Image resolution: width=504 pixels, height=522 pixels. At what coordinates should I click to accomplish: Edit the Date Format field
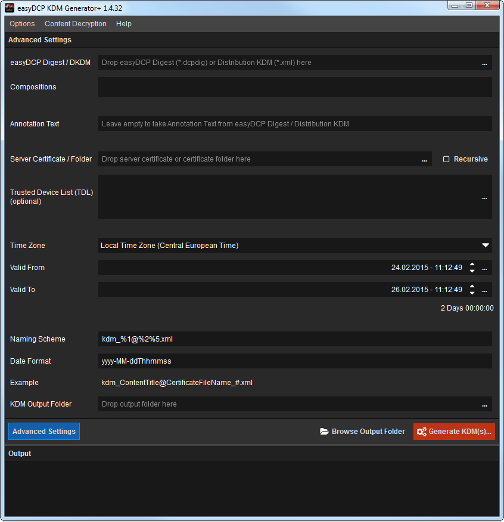pyautogui.click(x=295, y=361)
